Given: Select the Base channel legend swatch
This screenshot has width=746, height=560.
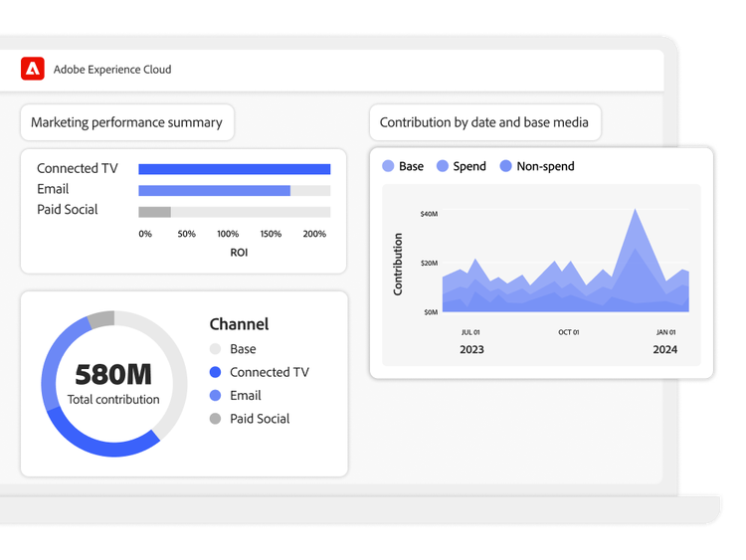Looking at the screenshot, I should coord(216,349).
